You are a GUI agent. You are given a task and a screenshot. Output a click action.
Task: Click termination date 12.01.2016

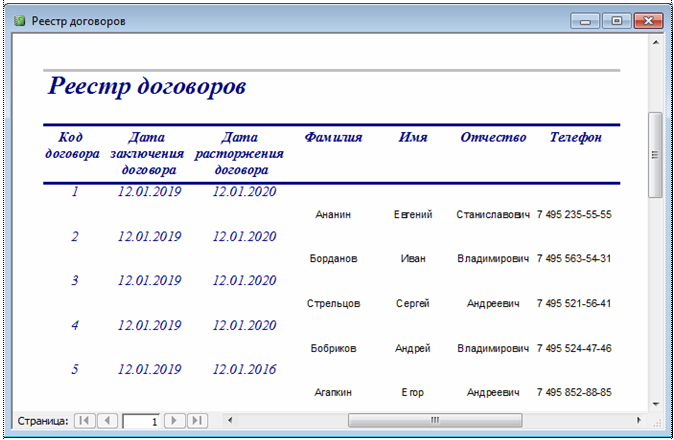244,369
